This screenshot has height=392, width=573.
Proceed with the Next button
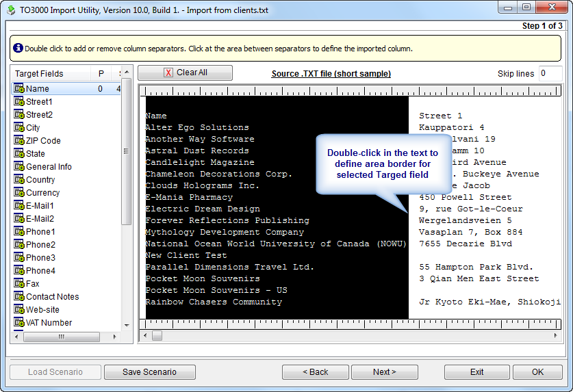tap(385, 372)
